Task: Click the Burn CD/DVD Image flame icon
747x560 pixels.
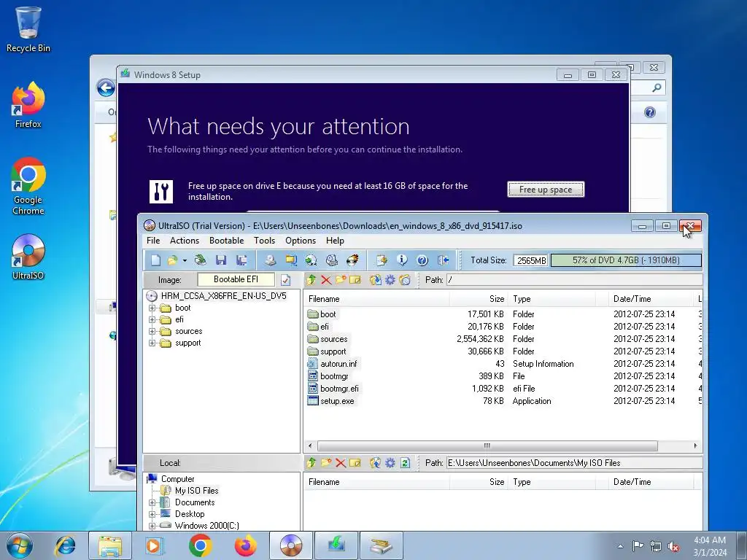Action: 352,260
